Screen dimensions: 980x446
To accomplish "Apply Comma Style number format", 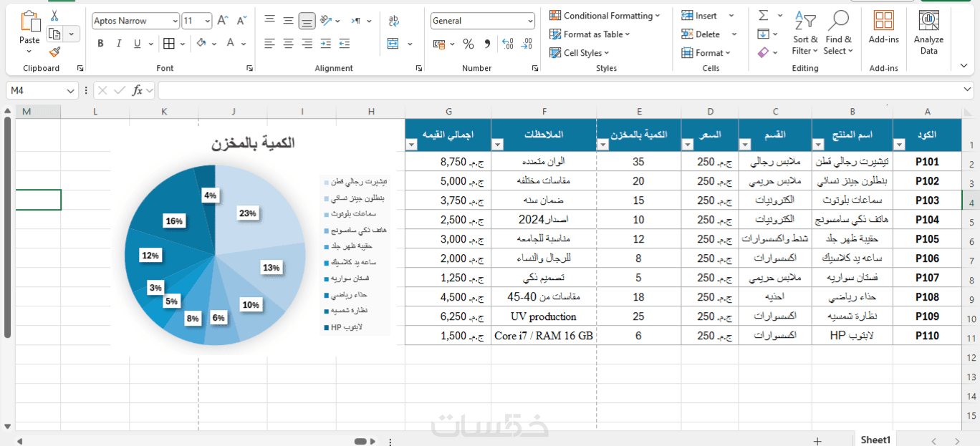I will 487,44.
